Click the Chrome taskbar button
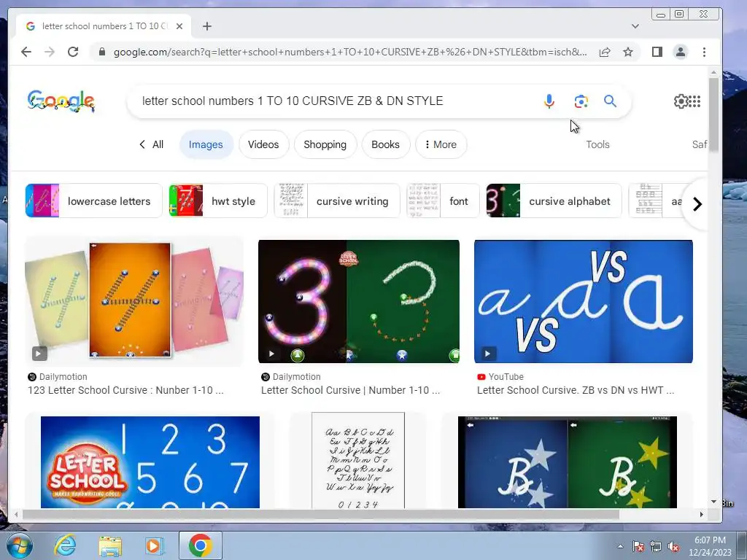 coord(200,545)
